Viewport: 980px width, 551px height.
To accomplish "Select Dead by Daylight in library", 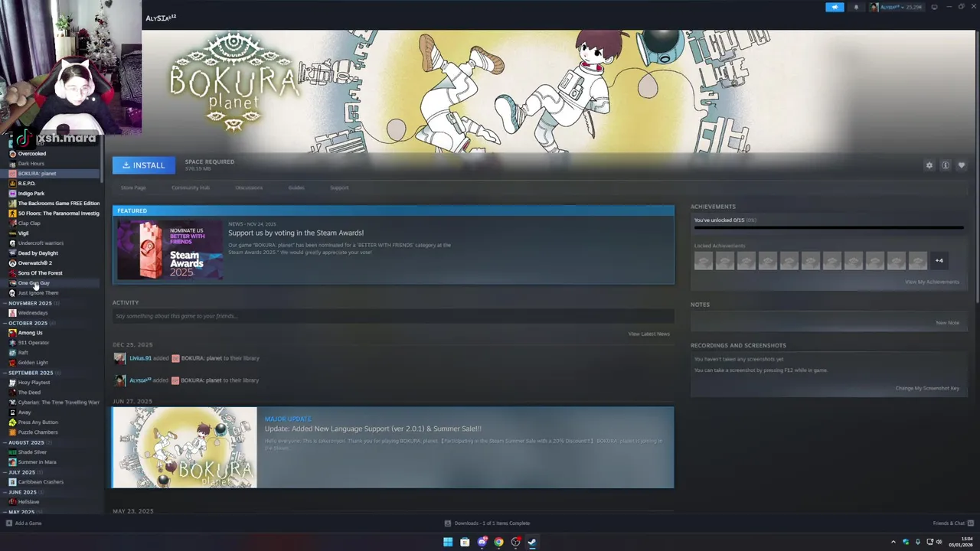I will [38, 253].
